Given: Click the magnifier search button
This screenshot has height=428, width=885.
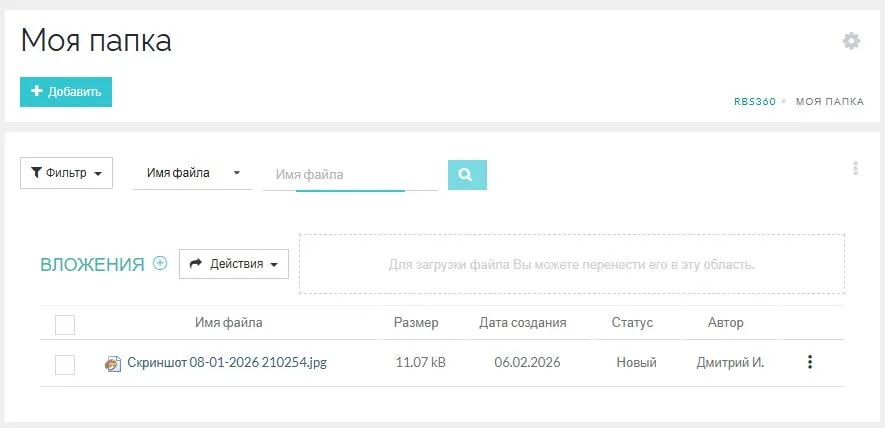Looking at the screenshot, I should coord(466,174).
